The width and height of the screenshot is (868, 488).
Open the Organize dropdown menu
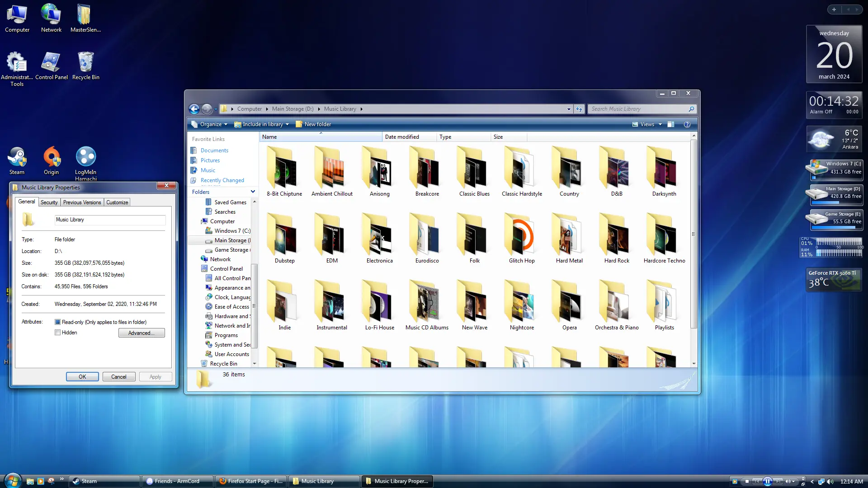click(x=209, y=124)
